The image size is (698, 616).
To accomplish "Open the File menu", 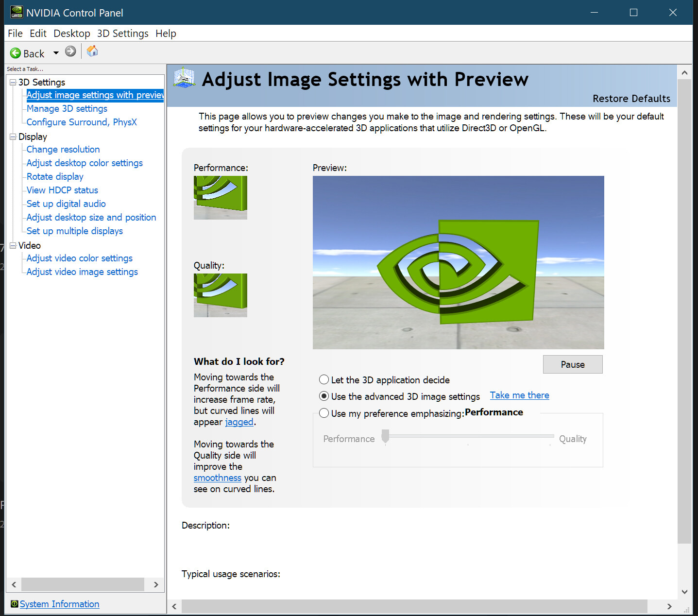I will [x=15, y=34].
